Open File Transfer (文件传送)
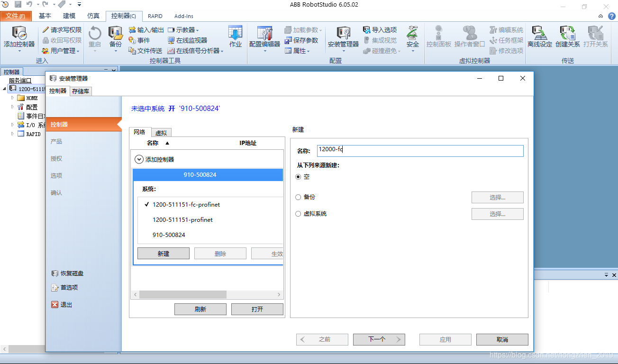 click(x=145, y=51)
